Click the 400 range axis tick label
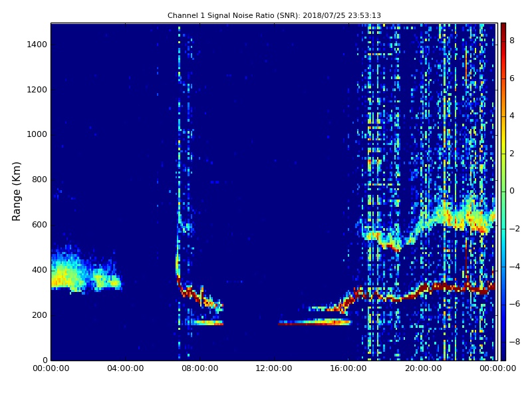Viewport: 532px width, 399px height. [x=39, y=270]
